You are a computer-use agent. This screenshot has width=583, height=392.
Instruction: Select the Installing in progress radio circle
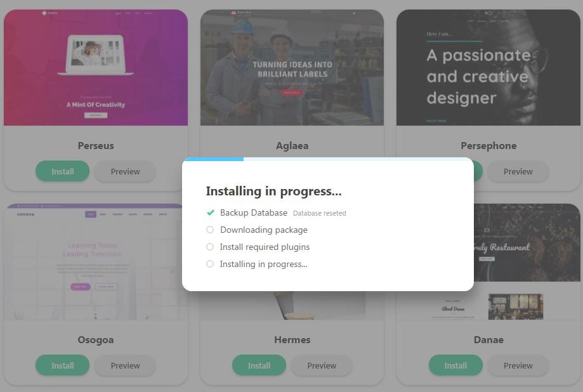pyautogui.click(x=210, y=264)
